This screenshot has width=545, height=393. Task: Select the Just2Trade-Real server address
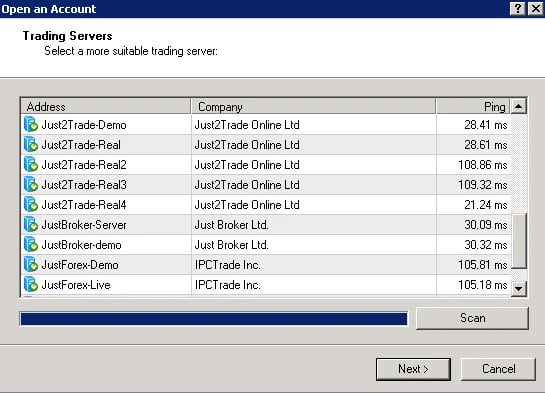(81, 145)
